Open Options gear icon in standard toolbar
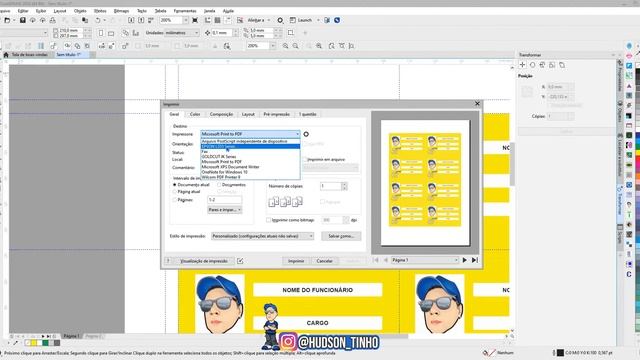This screenshot has height=360, width=640. point(280,20)
